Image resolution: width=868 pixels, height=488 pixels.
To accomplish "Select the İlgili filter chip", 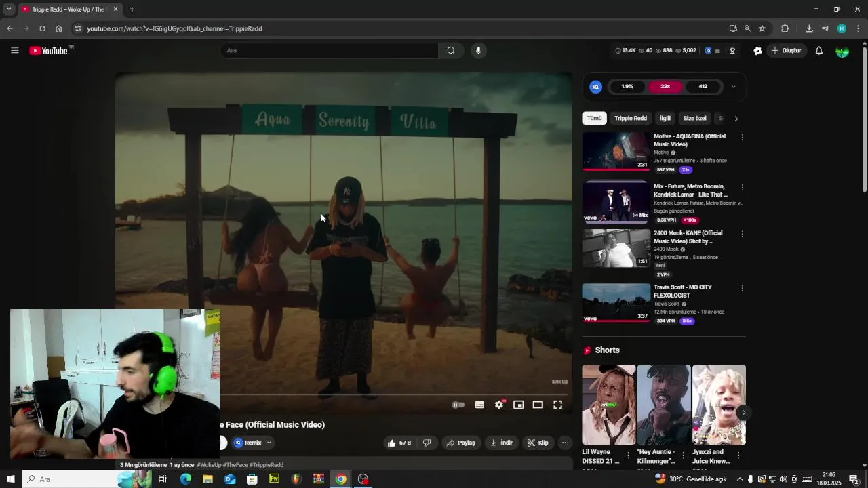I will pos(665,118).
